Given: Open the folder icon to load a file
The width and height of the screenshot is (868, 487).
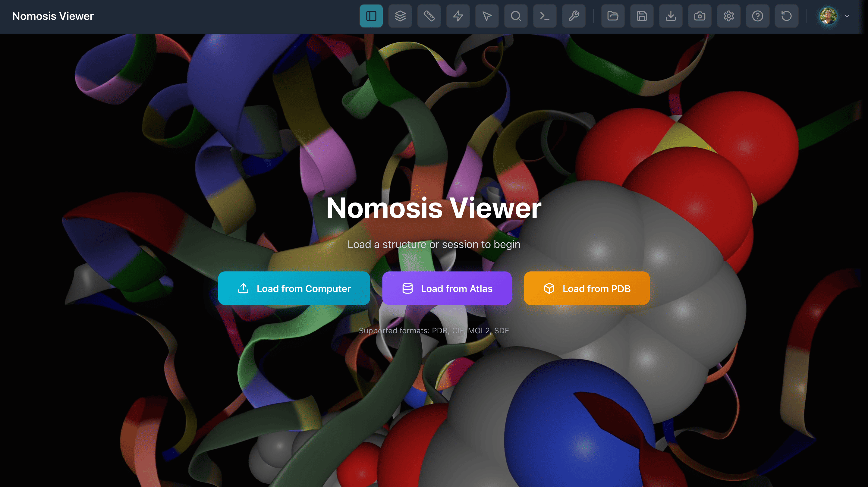Looking at the screenshot, I should pyautogui.click(x=613, y=16).
